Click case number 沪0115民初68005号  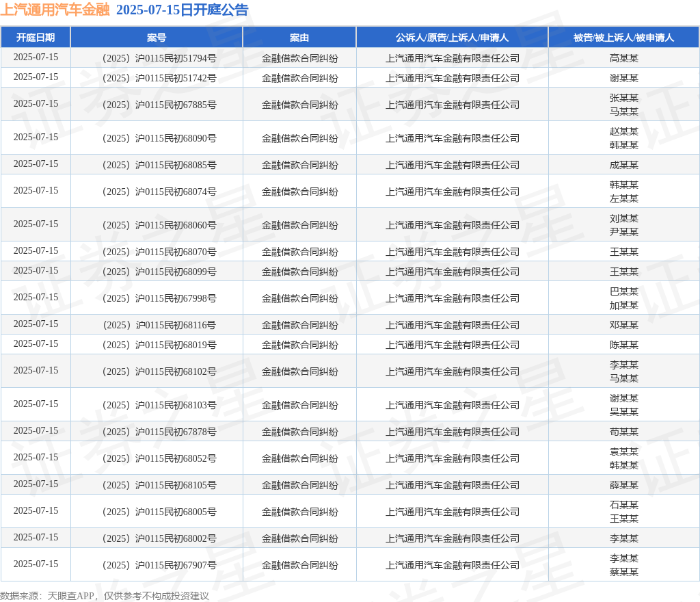coord(176,512)
